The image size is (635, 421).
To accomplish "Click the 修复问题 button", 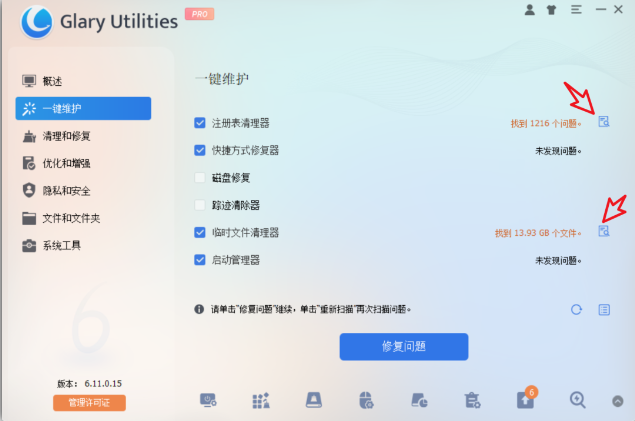I will tap(404, 347).
